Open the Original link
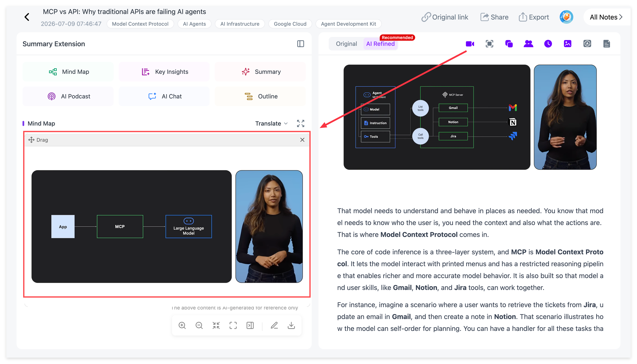The width and height of the screenshot is (637, 364). click(445, 17)
